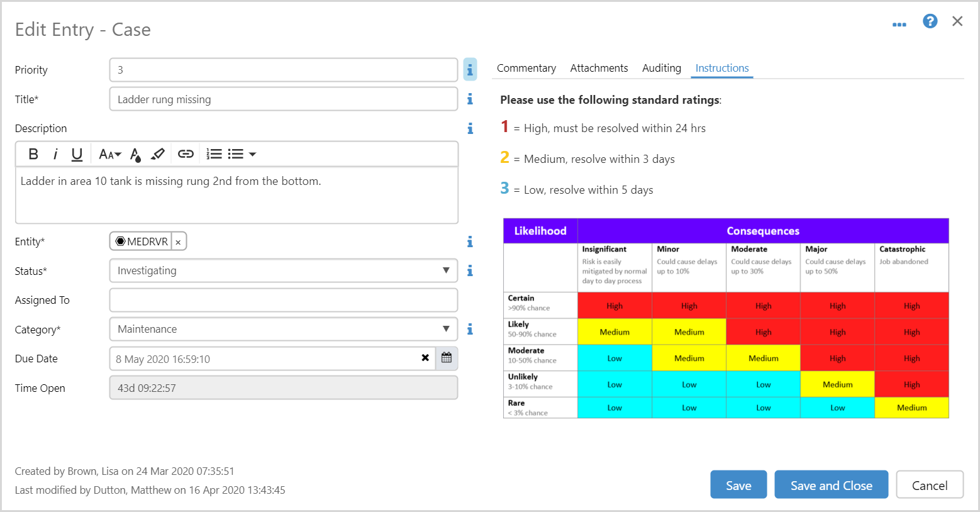Open the three-dot more options menu
This screenshot has width=980, height=512.
[899, 24]
